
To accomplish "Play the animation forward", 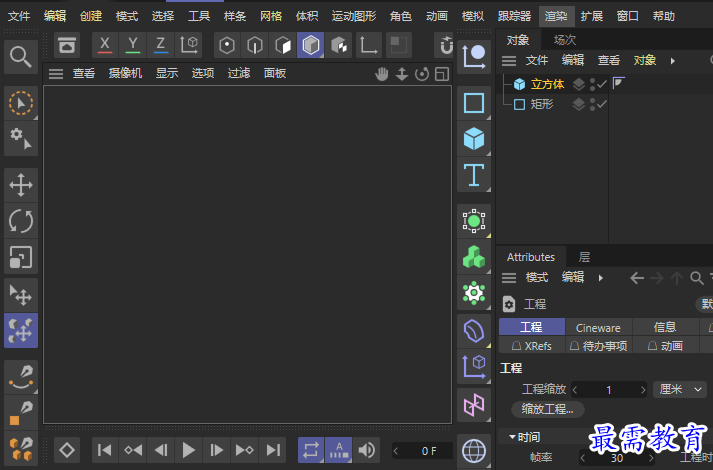I will click(189, 450).
